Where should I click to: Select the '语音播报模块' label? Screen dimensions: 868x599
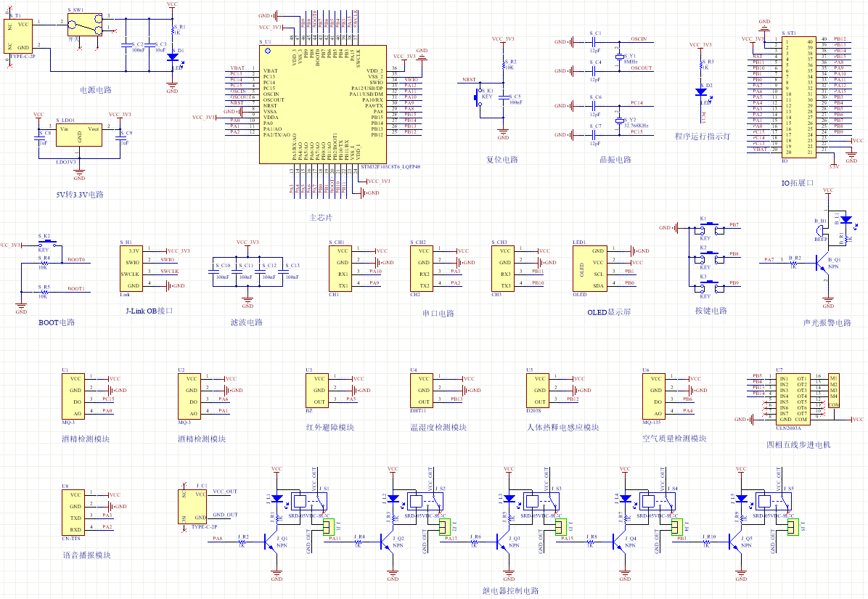pyautogui.click(x=87, y=555)
